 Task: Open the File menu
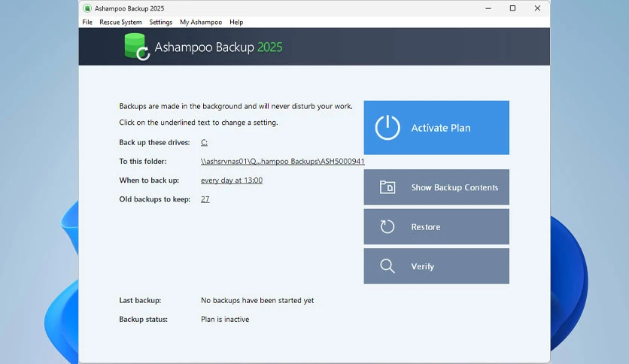[87, 22]
